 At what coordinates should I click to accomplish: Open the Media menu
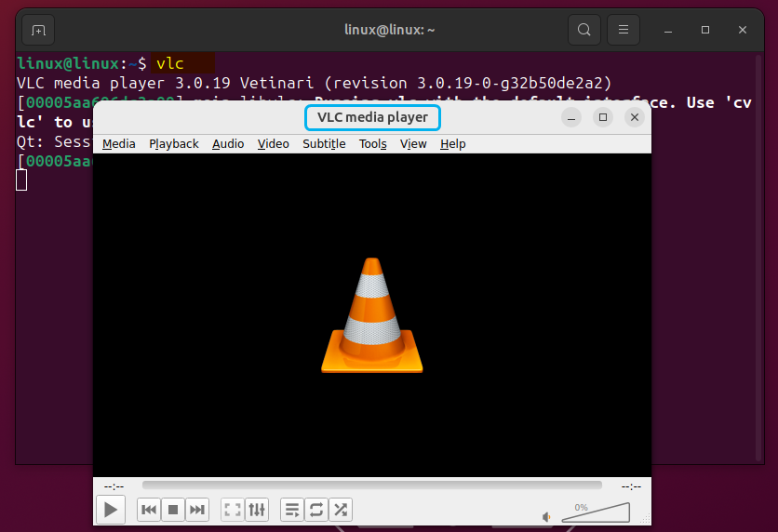[118, 144]
